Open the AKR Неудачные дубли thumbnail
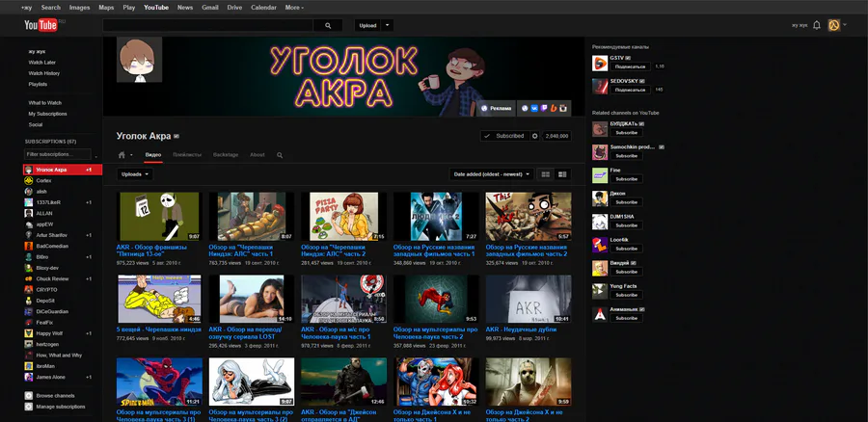The image size is (868, 422). point(529,300)
